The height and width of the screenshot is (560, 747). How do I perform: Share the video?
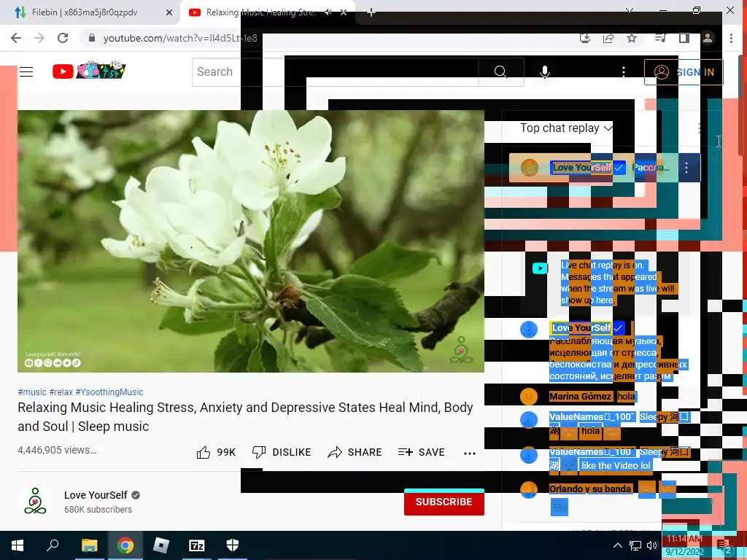(355, 452)
